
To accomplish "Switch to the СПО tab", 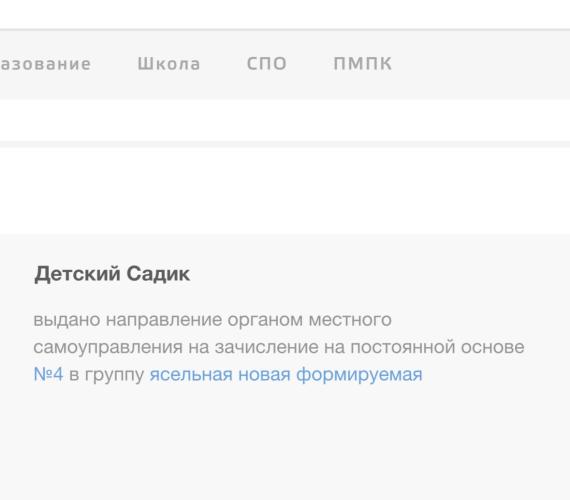I will [x=267, y=64].
